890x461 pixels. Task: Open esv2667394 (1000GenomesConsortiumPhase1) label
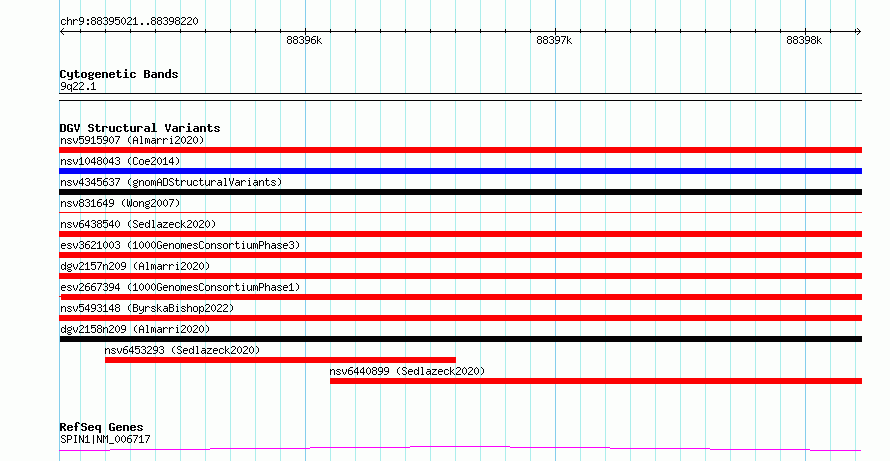coord(180,287)
